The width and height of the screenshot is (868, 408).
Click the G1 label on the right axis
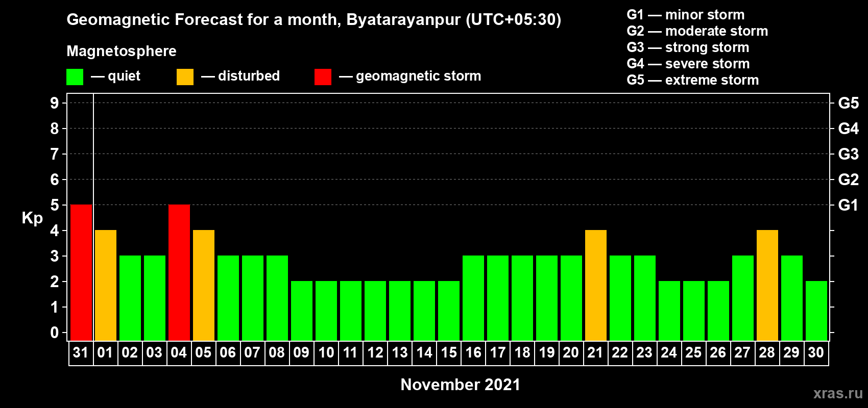tap(848, 205)
